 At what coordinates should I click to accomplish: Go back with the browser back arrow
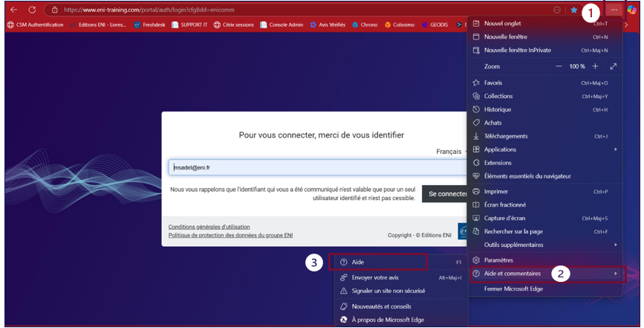tap(14, 10)
